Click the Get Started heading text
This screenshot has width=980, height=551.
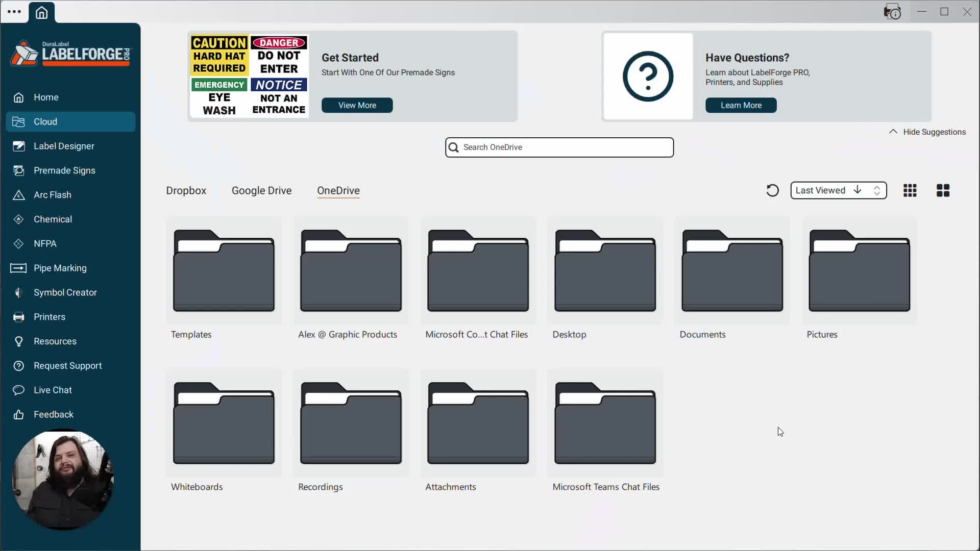pyautogui.click(x=350, y=58)
